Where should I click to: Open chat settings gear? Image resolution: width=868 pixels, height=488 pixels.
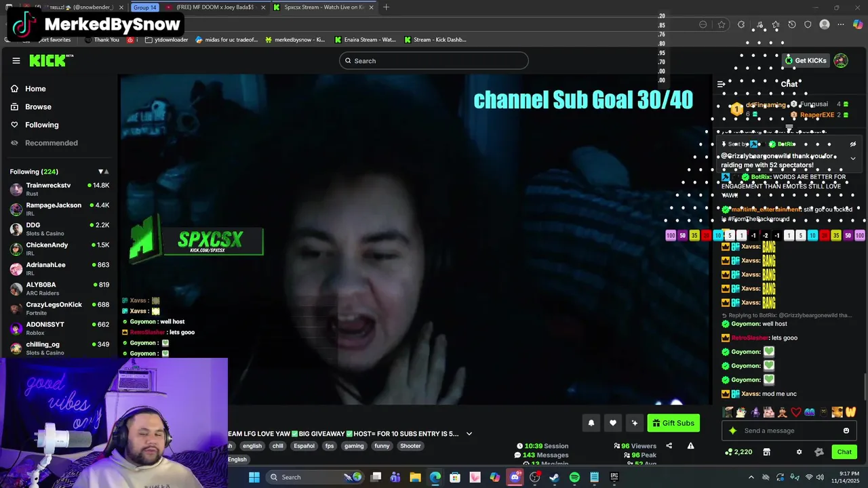[799, 452]
